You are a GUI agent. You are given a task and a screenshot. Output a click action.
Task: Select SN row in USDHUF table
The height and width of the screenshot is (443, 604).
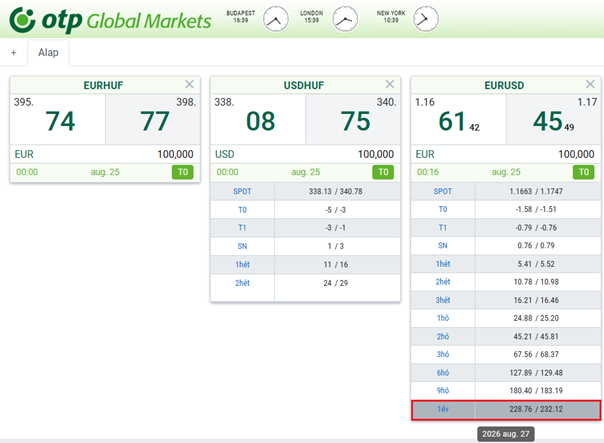pos(305,246)
